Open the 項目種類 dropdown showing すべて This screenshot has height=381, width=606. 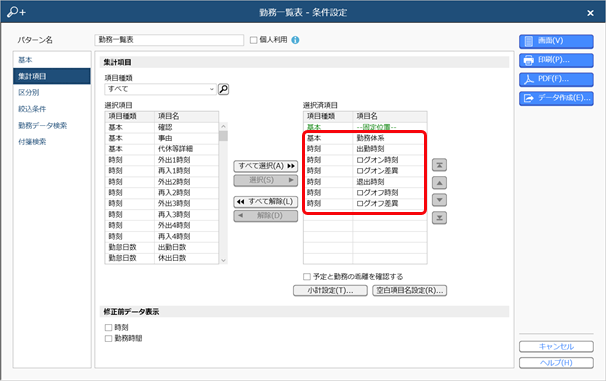(x=160, y=89)
